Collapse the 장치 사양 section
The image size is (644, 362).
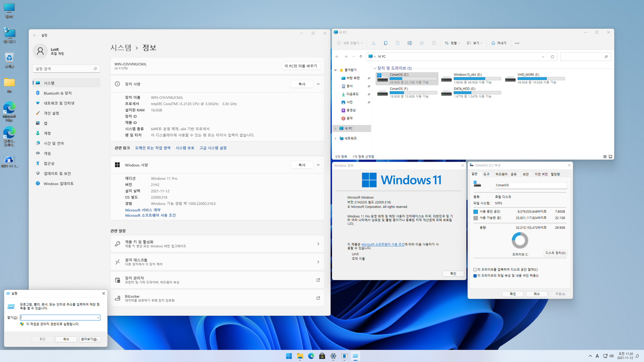[318, 84]
